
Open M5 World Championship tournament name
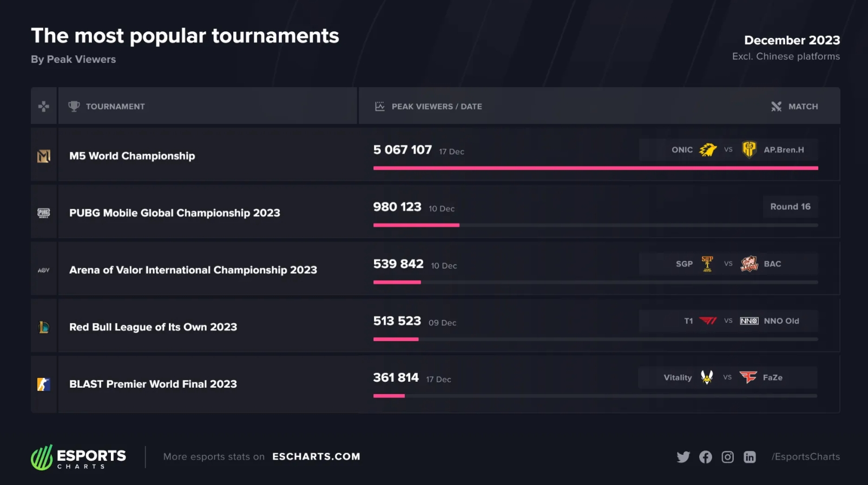[x=132, y=156]
